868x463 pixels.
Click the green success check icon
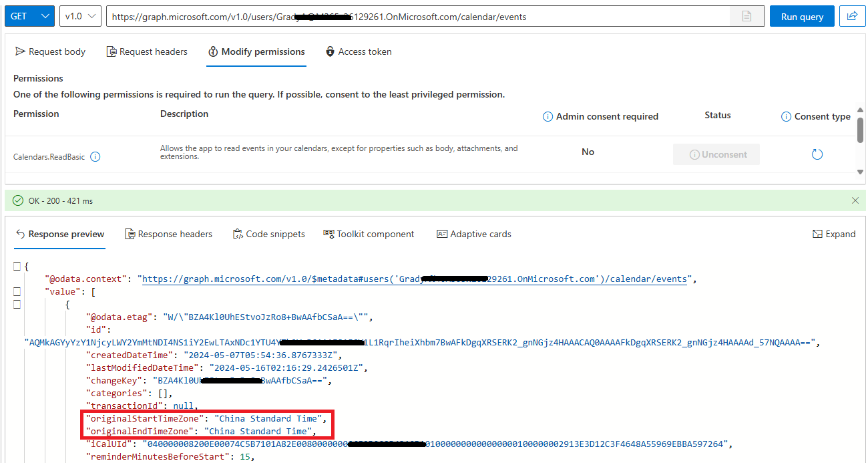click(18, 200)
